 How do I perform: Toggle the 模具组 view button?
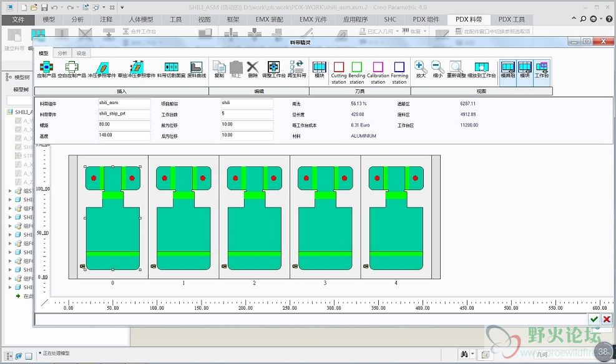click(507, 67)
